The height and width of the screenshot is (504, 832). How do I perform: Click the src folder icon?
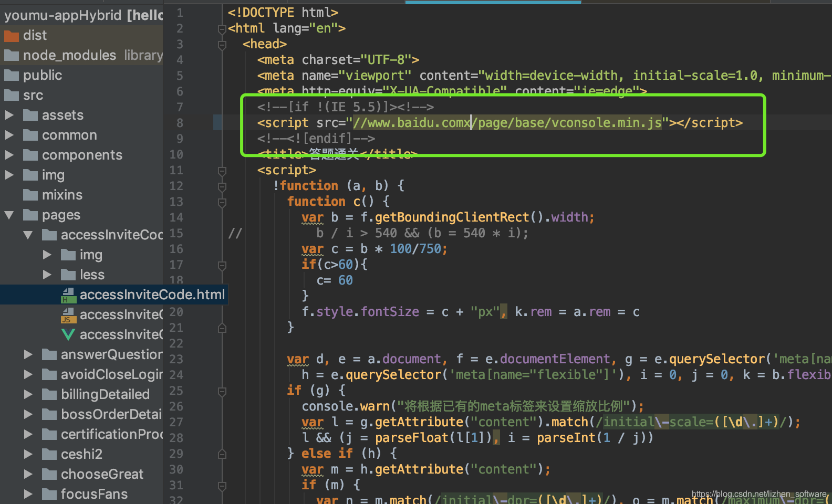12,96
